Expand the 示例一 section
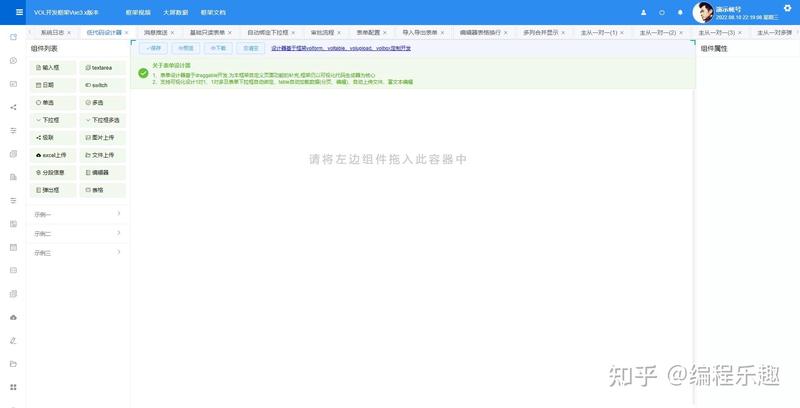 (x=78, y=214)
